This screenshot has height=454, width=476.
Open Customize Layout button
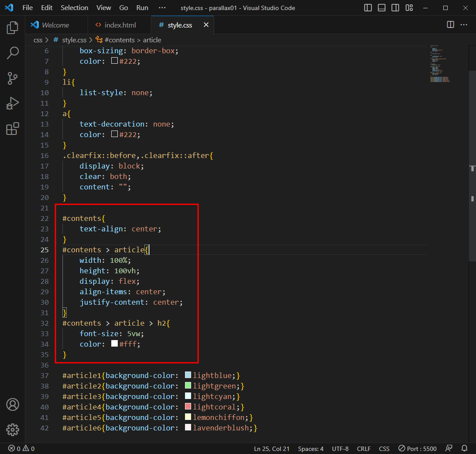point(409,7)
